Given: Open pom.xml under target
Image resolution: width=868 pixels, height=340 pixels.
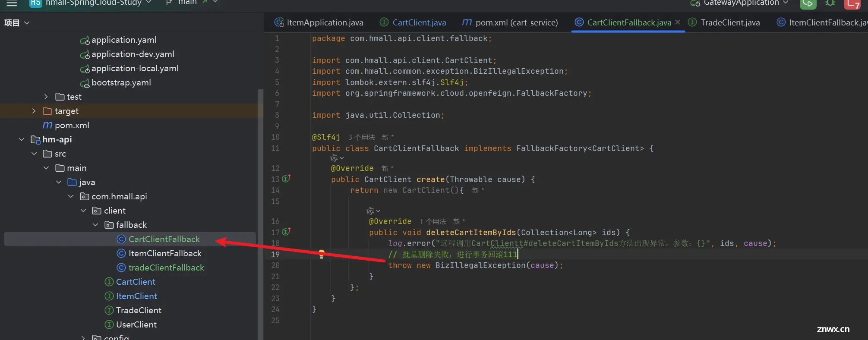Looking at the screenshot, I should pyautogui.click(x=72, y=125).
